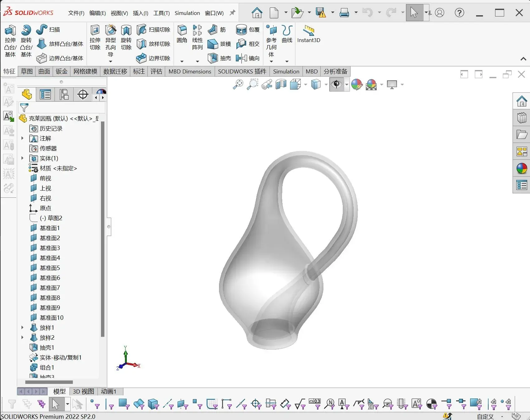530x420 pixels.
Task: Open the ConfigurationManager tab icon
Action: pos(64,95)
